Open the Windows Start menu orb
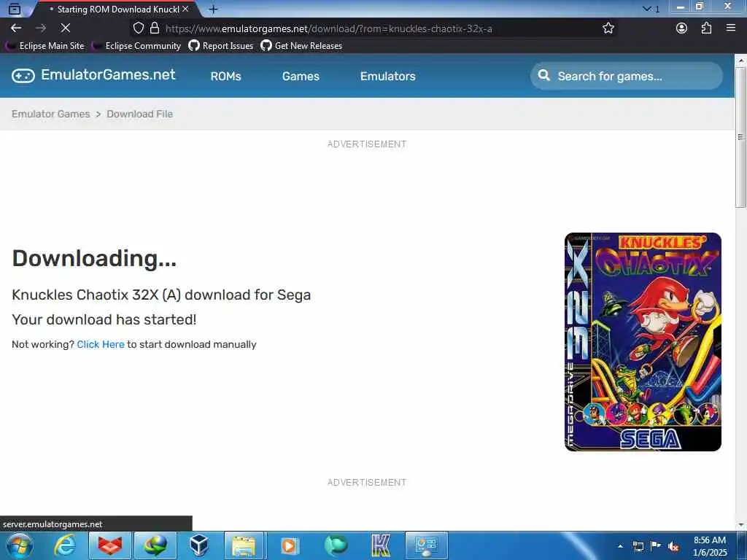The image size is (747, 560). click(x=19, y=545)
